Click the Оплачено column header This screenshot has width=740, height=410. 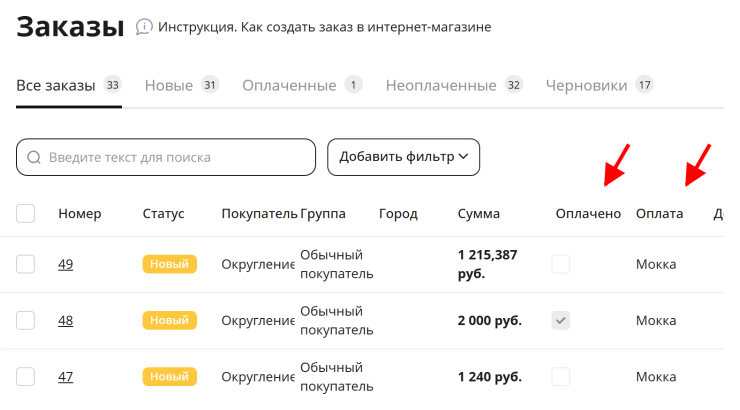(588, 214)
